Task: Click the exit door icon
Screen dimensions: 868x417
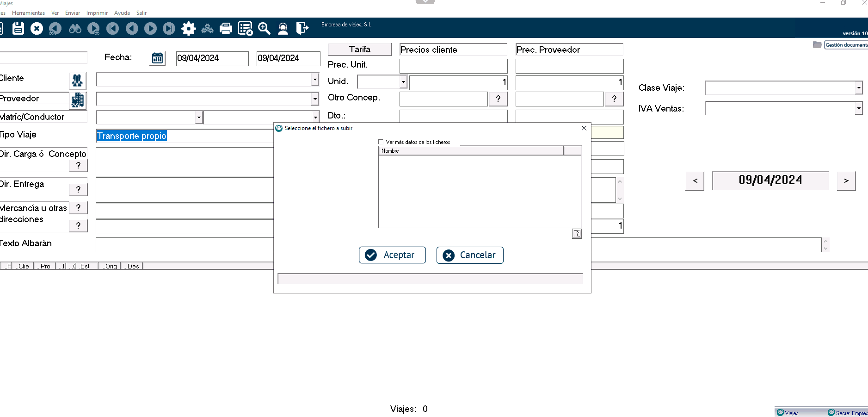Action: [302, 29]
